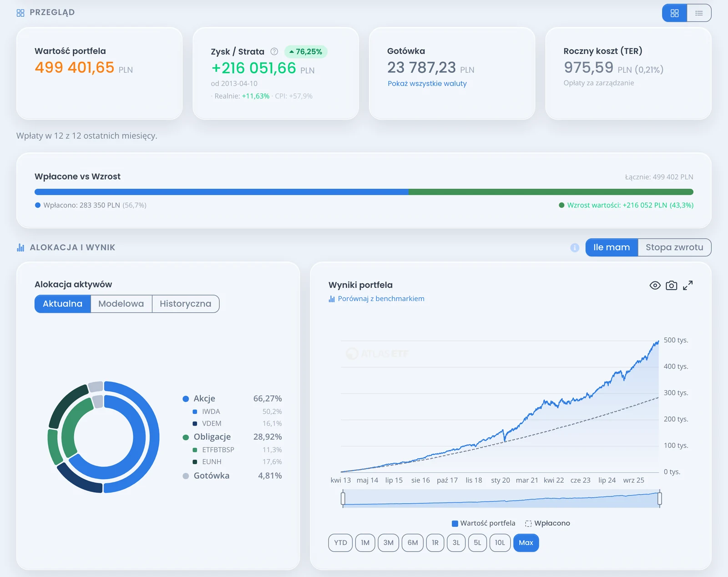This screenshot has width=728, height=577.
Task: Set chart range to 6M
Action: 413,543
